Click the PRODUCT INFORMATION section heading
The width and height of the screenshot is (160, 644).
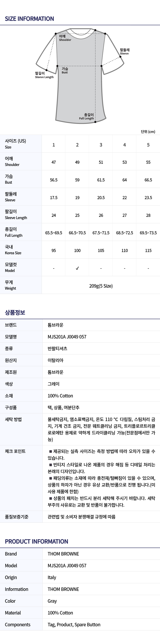click(36, 541)
